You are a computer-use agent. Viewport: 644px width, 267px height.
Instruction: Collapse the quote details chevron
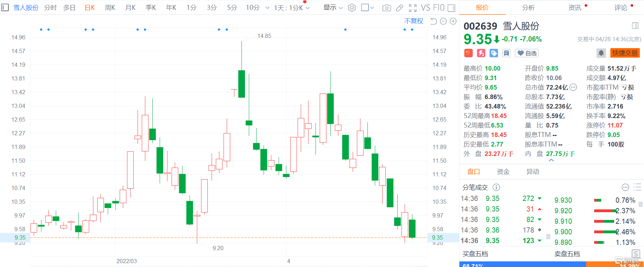[x=551, y=160]
